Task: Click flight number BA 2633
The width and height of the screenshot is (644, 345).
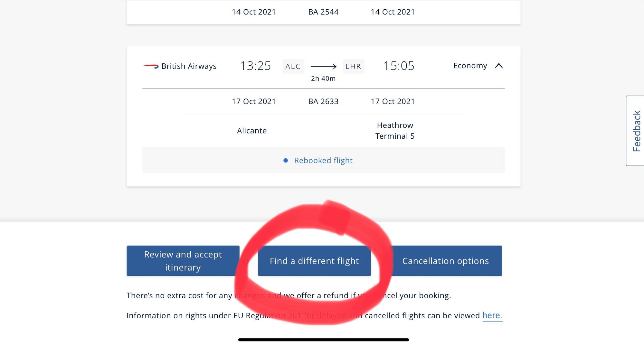Action: [x=323, y=101]
